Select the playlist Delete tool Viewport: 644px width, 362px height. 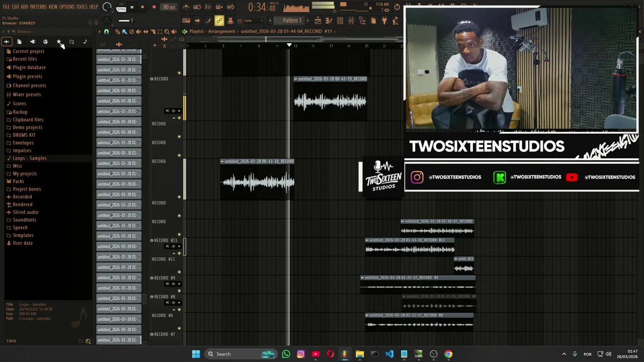click(x=132, y=32)
